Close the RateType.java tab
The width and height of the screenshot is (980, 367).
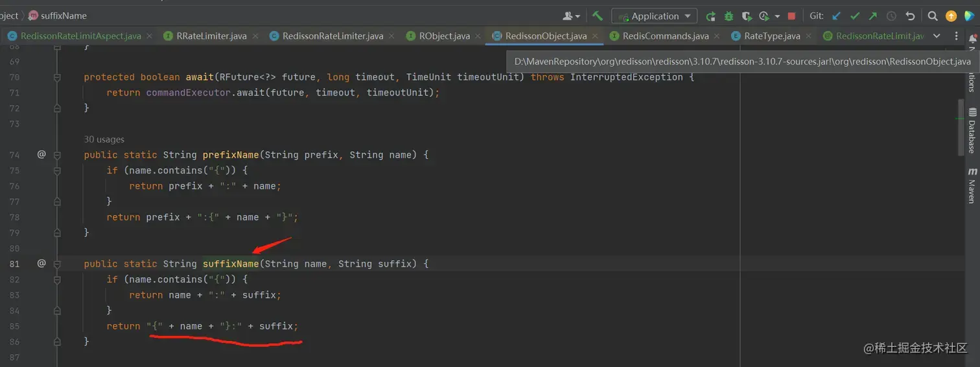808,36
